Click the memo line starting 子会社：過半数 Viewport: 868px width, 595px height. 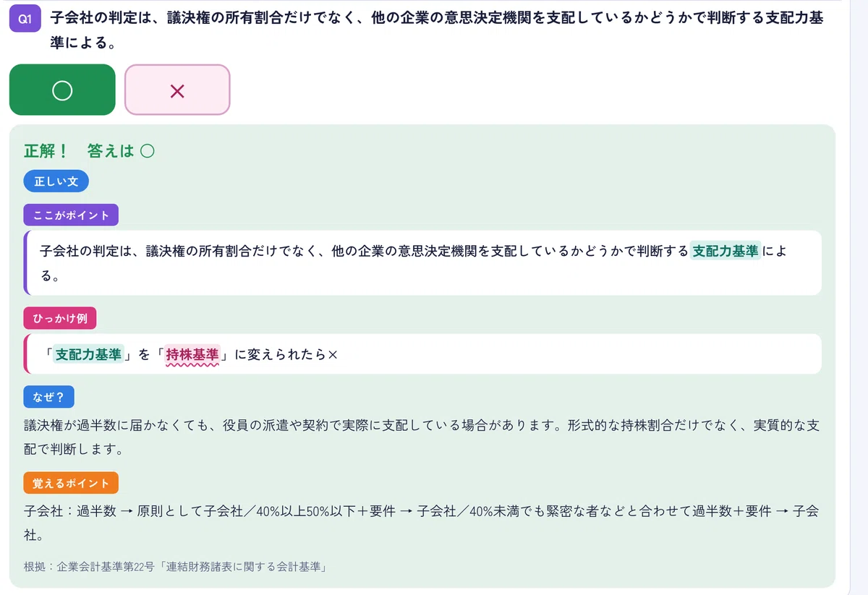(x=422, y=523)
